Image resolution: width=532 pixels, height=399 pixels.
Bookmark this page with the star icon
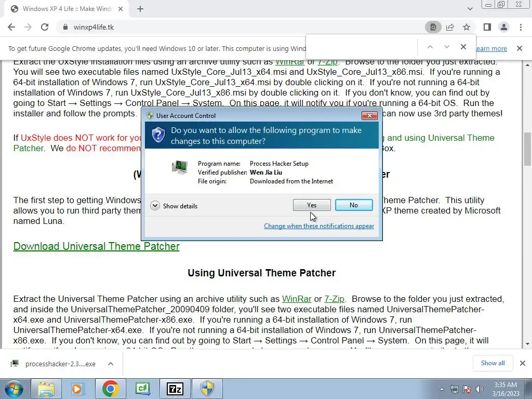[467, 27]
